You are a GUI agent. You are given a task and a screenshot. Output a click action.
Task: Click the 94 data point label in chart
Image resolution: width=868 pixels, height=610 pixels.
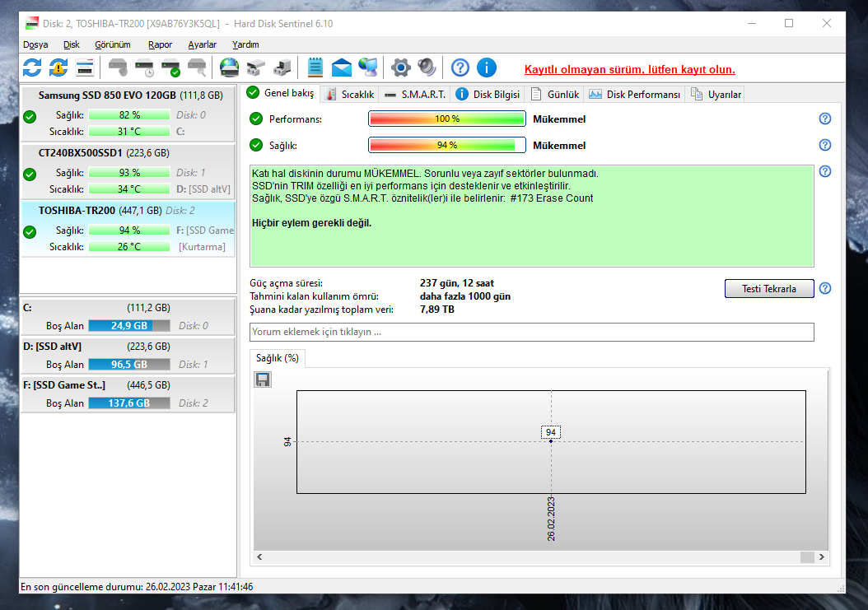[x=551, y=432]
